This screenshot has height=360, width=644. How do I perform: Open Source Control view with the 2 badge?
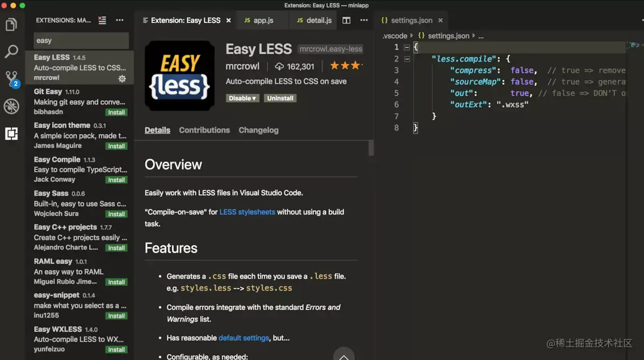click(12, 79)
